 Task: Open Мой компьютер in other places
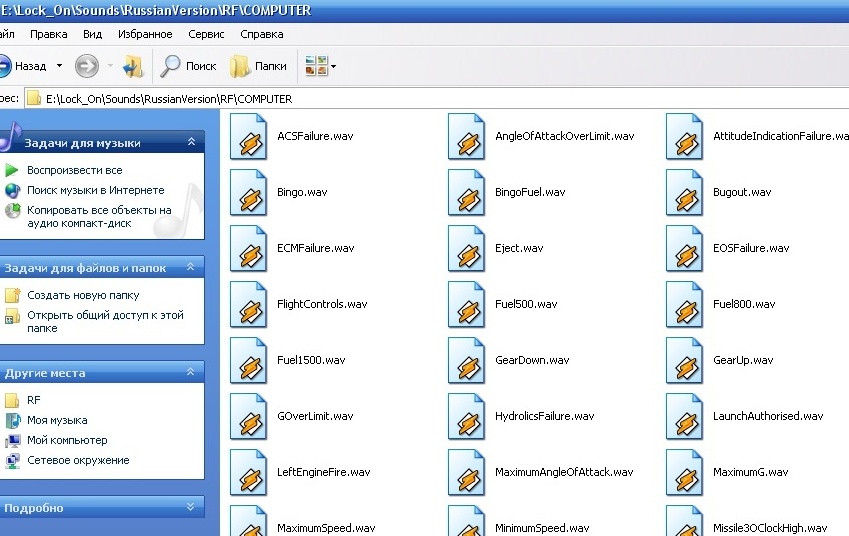click(67, 440)
